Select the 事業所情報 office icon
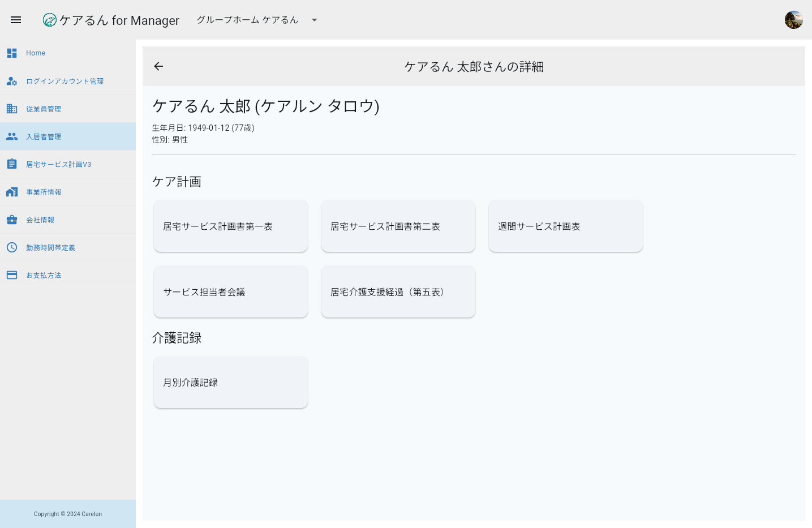 [12, 192]
